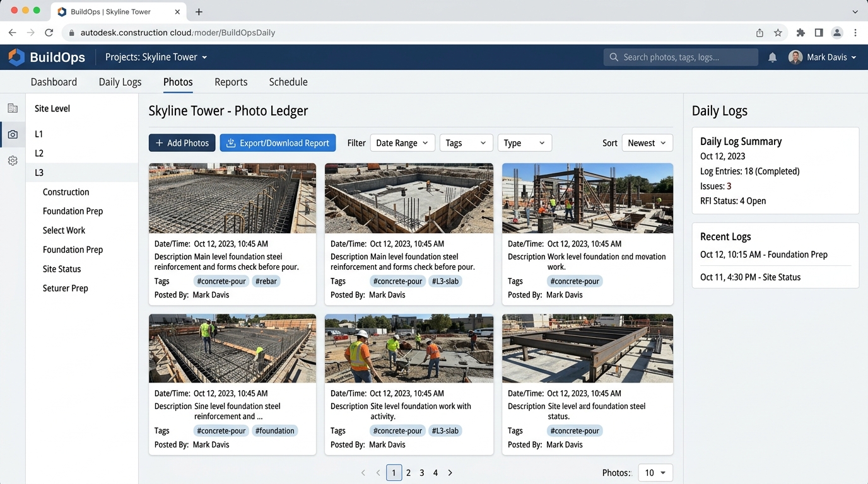The height and width of the screenshot is (484, 868).
Task: Reload the page using the refresh icon
Action: pos(49,33)
